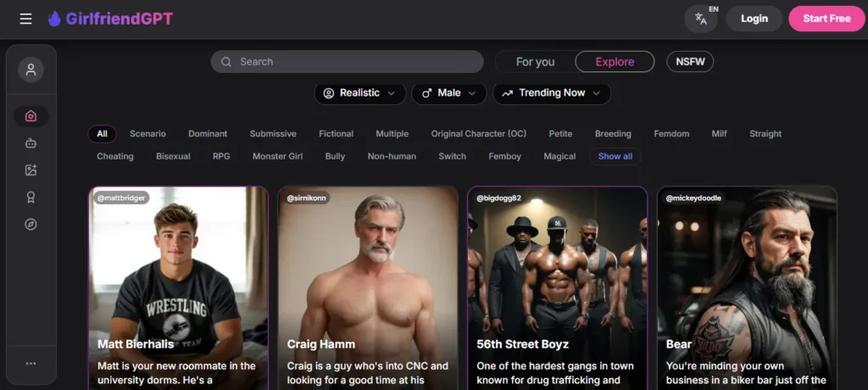Expand the Realistic style dropdown
Viewport: 868px width, 390px height.
tap(359, 93)
